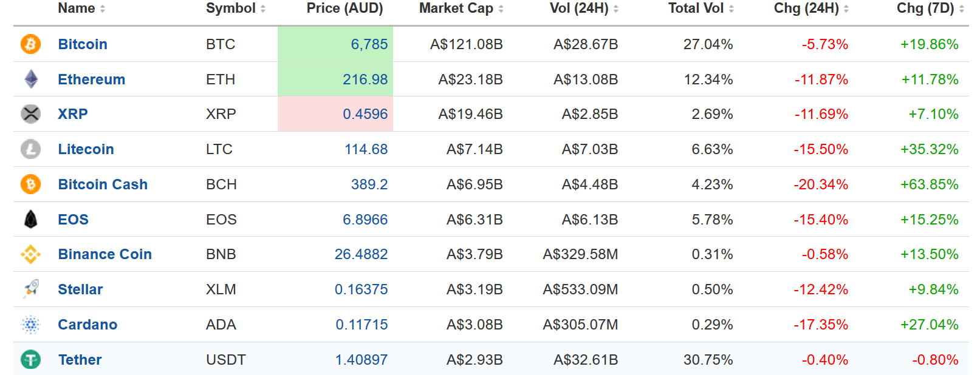The image size is (980, 375).
Task: Sort by Market Cap column arrows
Action: (x=501, y=8)
